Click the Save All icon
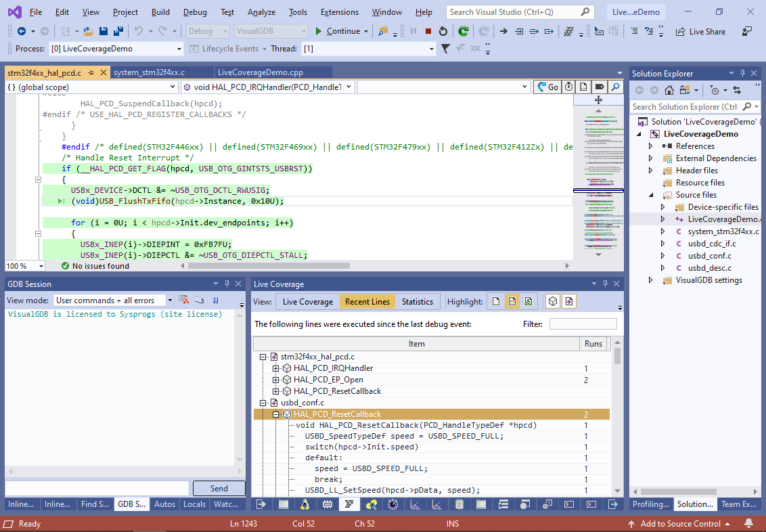The image size is (766, 532). click(x=118, y=31)
